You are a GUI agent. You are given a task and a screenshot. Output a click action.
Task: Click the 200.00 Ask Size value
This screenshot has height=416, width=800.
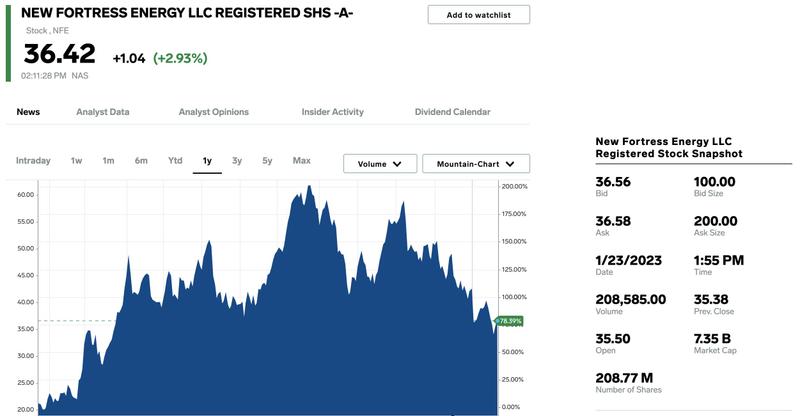[x=715, y=221]
